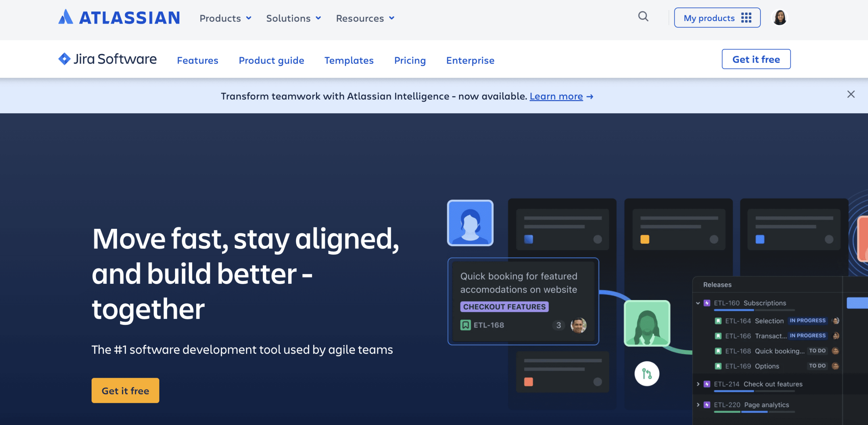Expand ETL-220 Page analytics
Viewport: 868px width, 425px height.
(698, 405)
